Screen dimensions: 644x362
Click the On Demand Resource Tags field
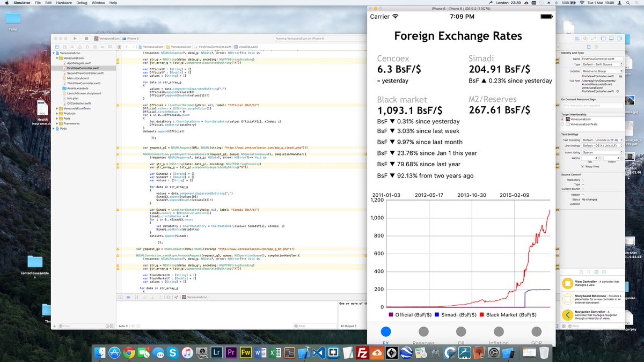point(592,106)
